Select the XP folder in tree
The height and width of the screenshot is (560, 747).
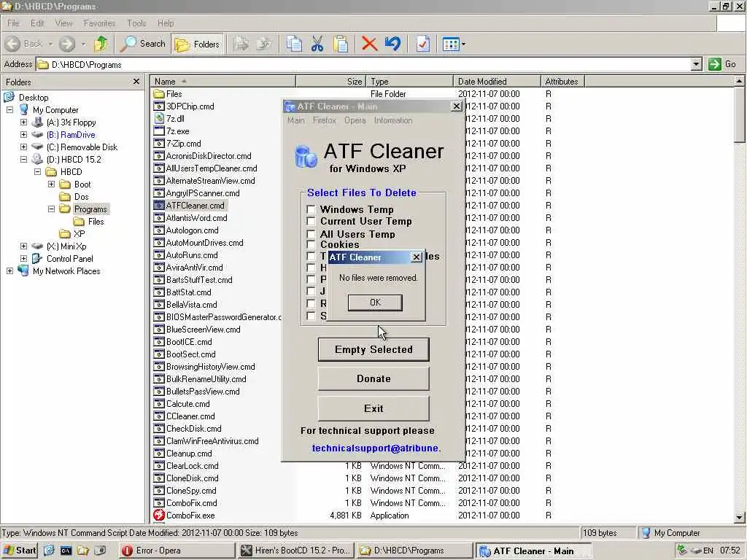click(79, 234)
